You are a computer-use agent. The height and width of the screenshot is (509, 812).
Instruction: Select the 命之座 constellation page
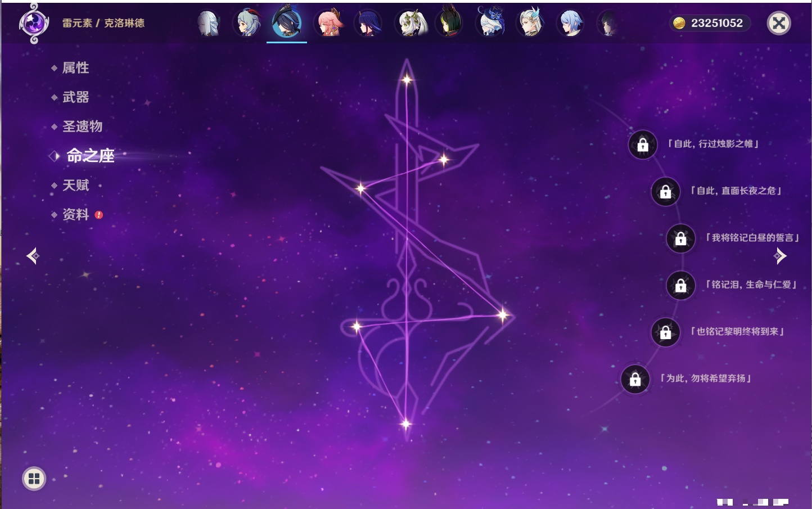(x=90, y=156)
